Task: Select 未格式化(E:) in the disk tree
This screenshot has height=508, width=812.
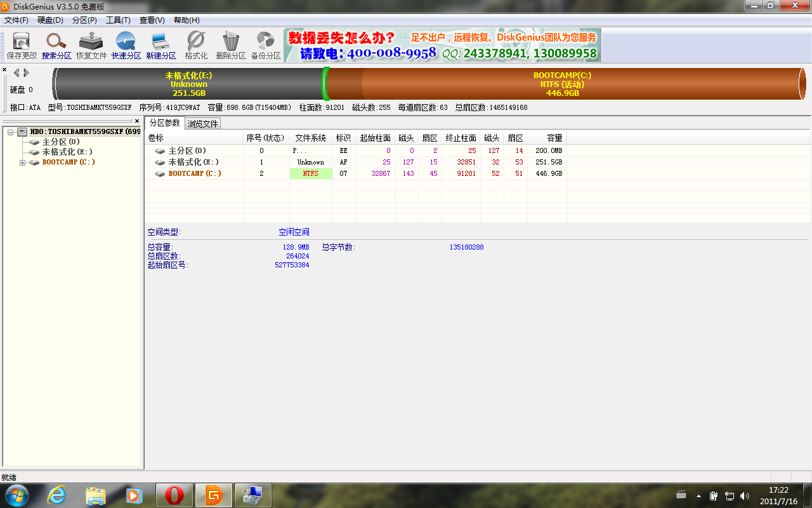Action: (x=67, y=152)
